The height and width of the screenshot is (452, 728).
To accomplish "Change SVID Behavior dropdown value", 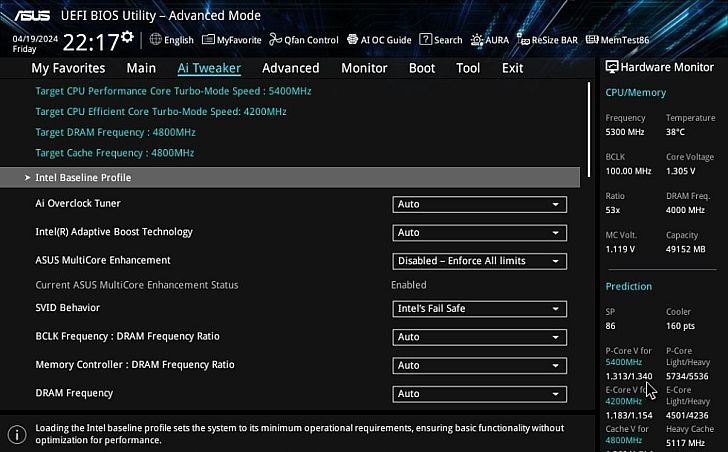I will (479, 309).
